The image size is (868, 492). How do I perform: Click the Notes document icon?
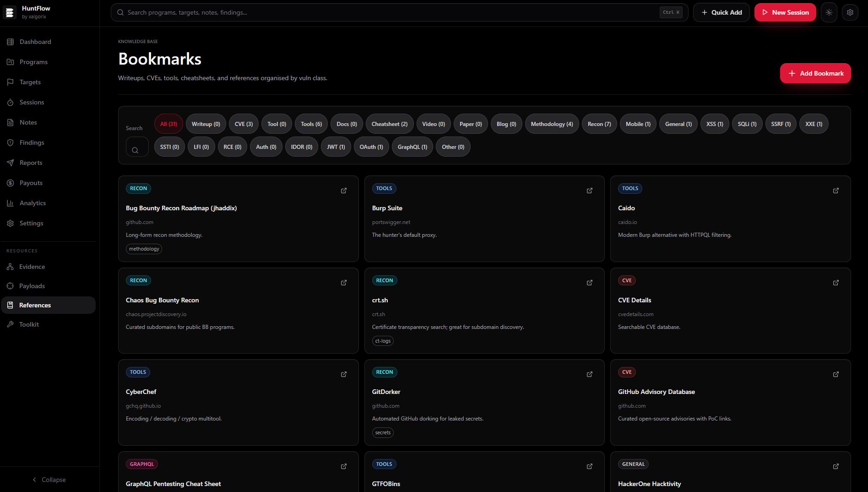click(x=10, y=122)
